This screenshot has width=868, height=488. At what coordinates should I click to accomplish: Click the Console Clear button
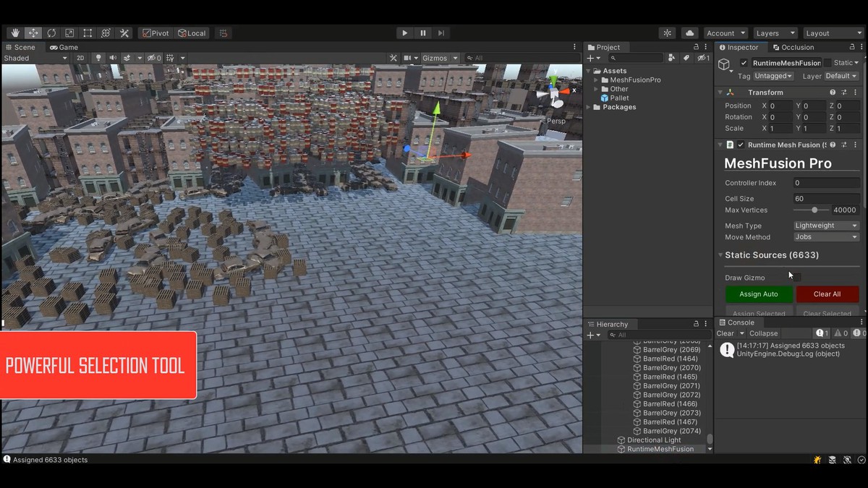point(725,333)
